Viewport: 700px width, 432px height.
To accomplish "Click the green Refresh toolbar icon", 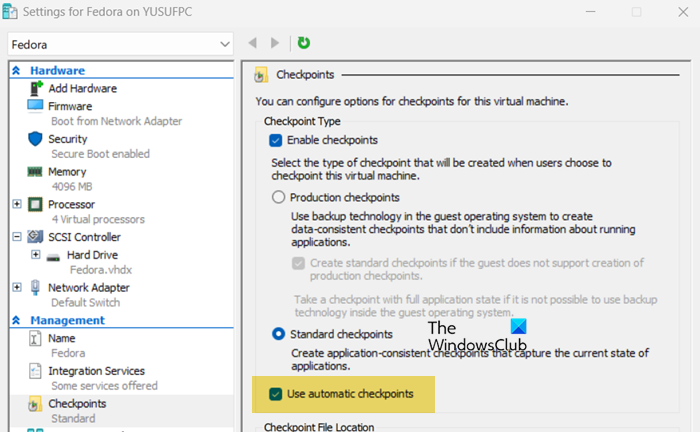I will 304,42.
